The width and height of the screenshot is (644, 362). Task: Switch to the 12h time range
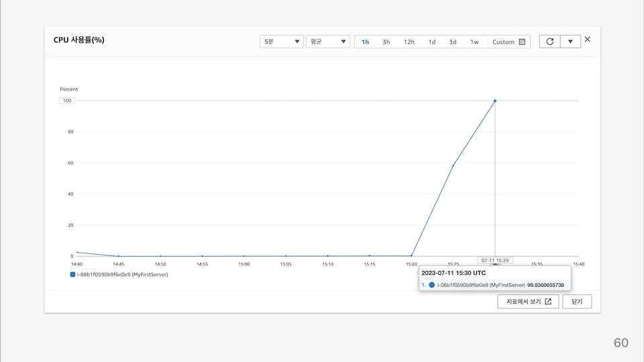pyautogui.click(x=409, y=42)
